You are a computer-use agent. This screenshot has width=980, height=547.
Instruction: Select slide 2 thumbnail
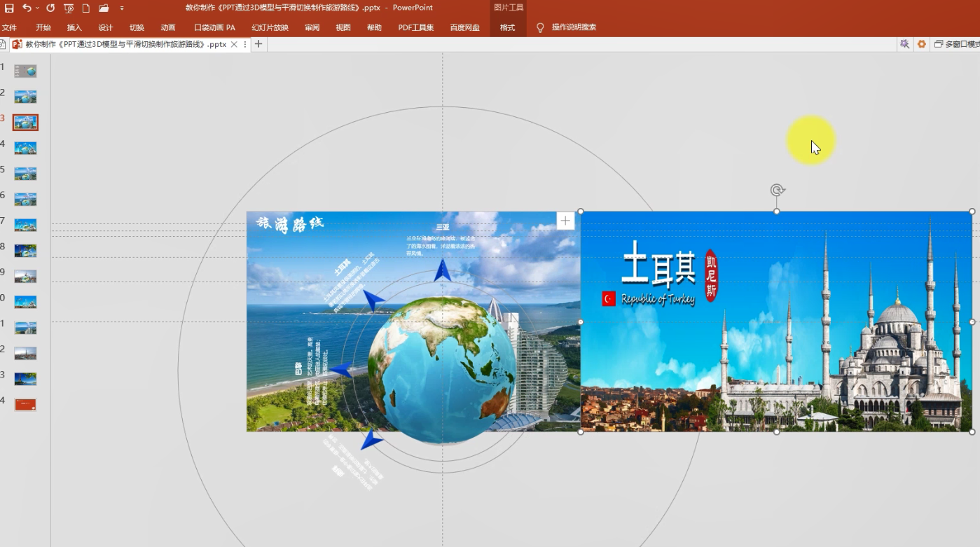coord(25,97)
